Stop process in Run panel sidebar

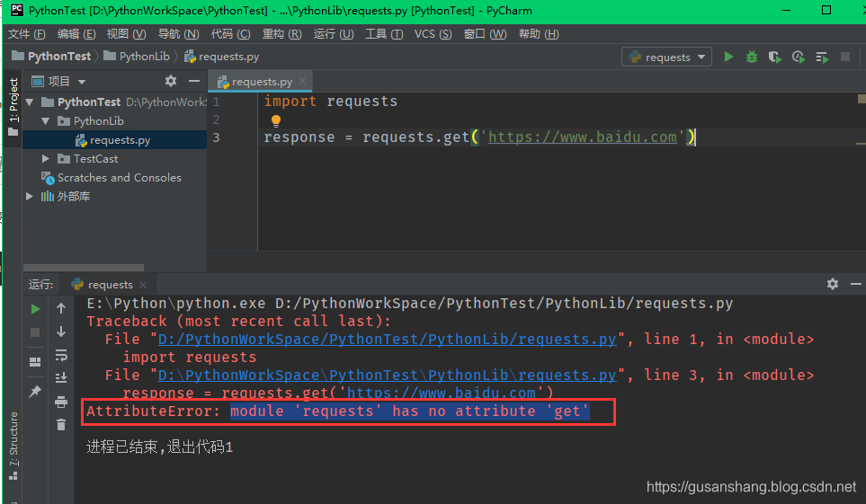35,332
